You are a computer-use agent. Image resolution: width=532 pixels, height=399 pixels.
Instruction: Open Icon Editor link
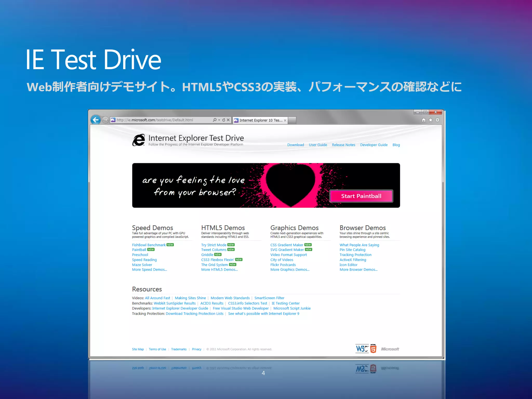348,265
